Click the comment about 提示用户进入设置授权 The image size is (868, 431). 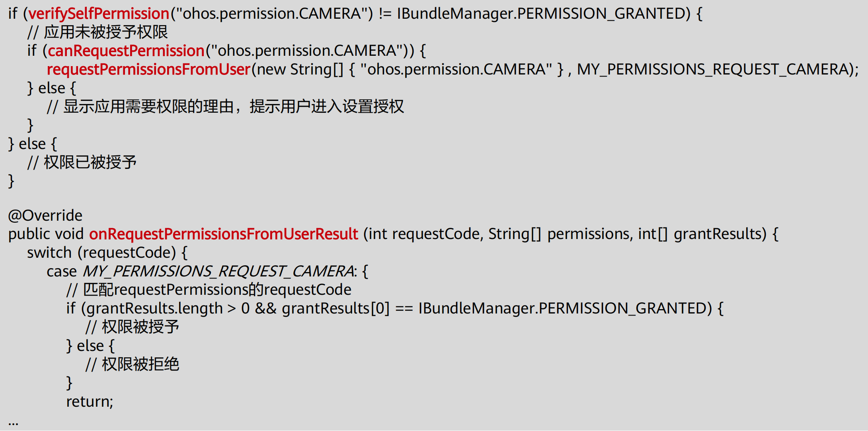pos(225,106)
